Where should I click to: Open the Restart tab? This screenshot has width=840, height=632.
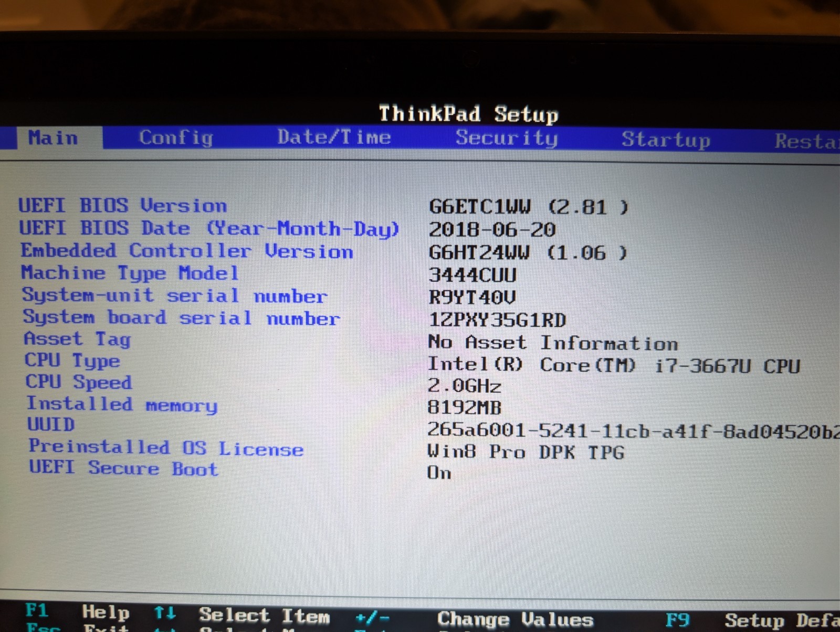[807, 141]
